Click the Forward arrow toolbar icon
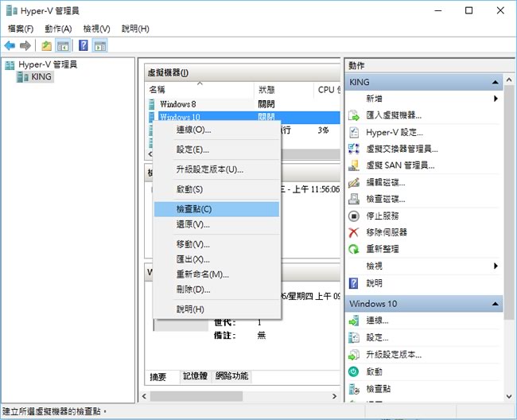Screen dimensions: 517x420 pos(25,45)
